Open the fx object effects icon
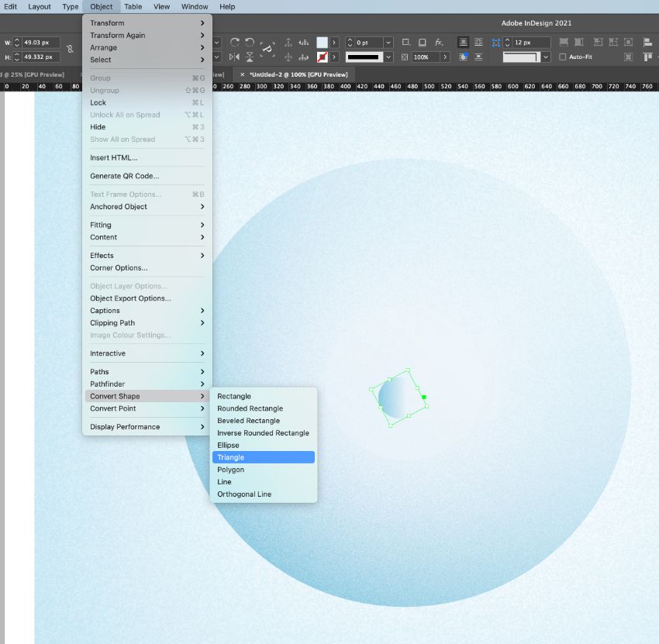The image size is (659, 644). (439, 43)
